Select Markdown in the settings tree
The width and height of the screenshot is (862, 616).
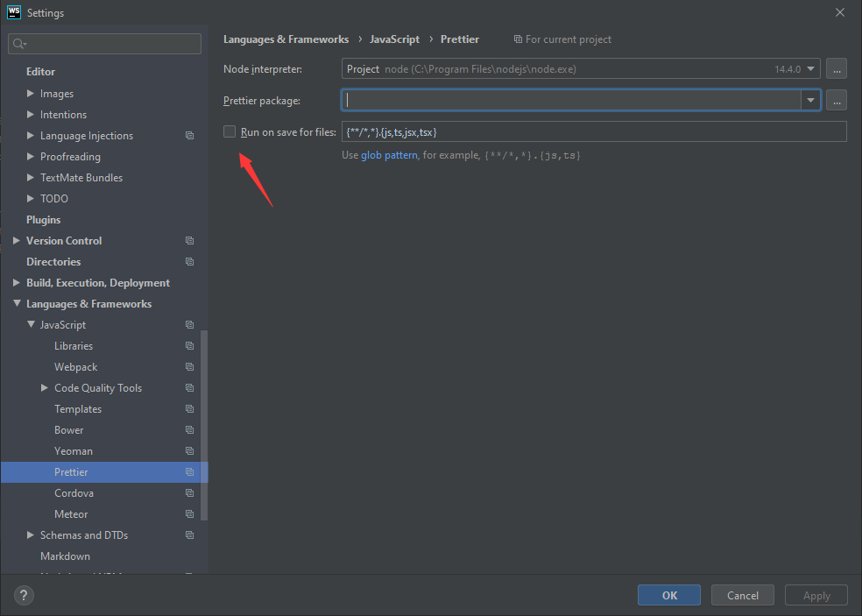click(65, 556)
